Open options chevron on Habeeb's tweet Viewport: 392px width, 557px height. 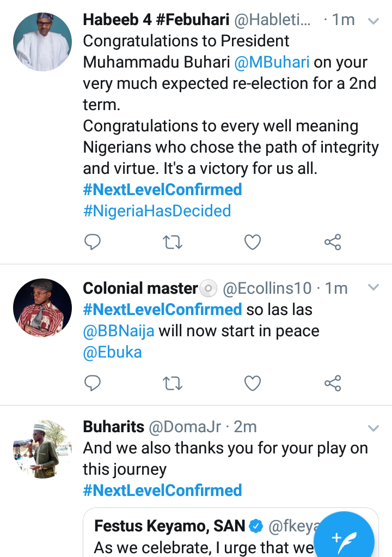coord(373,21)
